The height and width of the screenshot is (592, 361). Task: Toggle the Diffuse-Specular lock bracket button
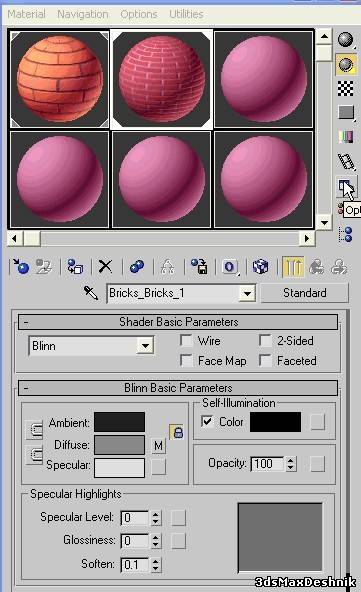point(34,455)
